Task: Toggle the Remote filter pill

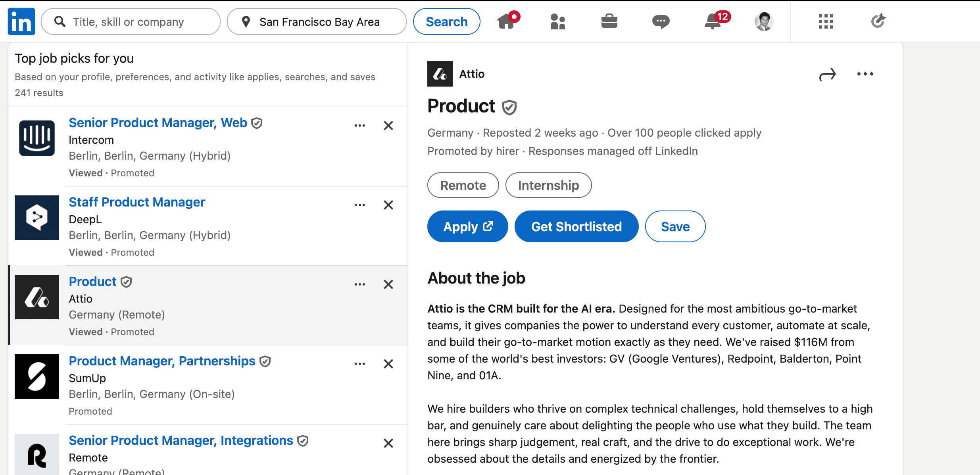Action: [x=463, y=185]
